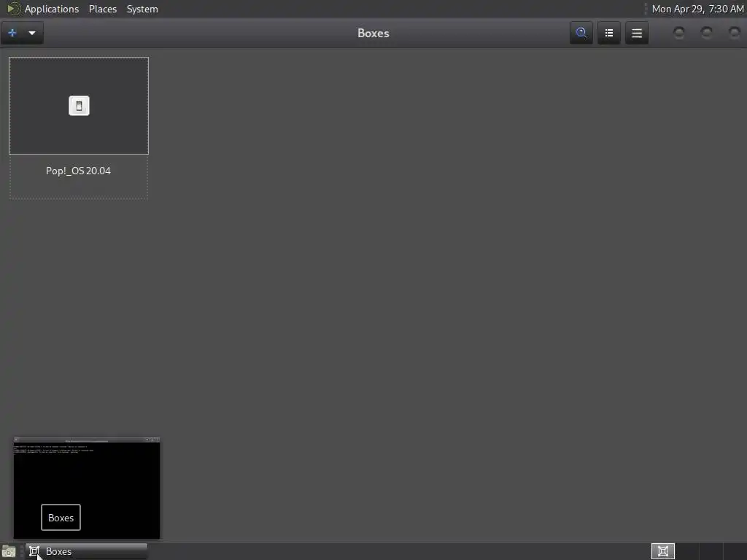Open the Boxes hamburger menu

tap(636, 33)
